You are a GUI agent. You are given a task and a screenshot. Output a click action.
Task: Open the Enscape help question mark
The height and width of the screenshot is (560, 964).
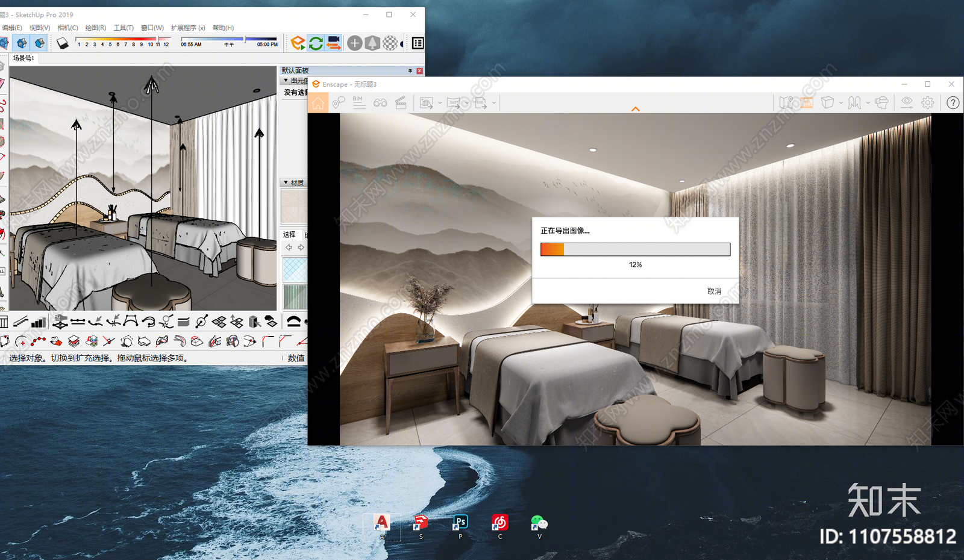tap(953, 103)
